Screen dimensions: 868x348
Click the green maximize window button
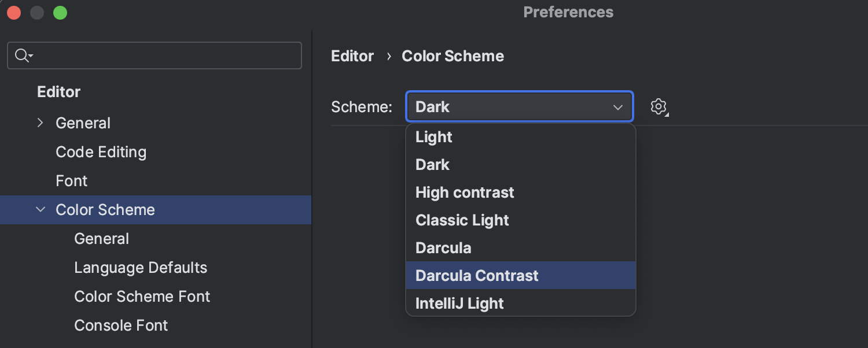(x=60, y=13)
